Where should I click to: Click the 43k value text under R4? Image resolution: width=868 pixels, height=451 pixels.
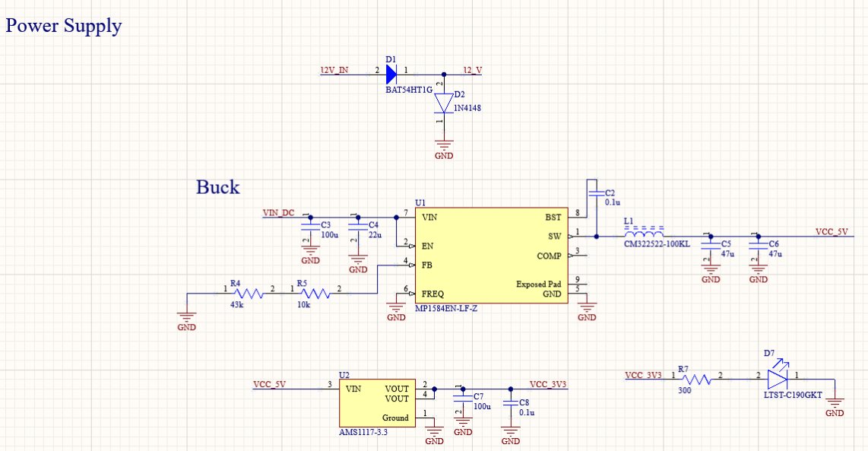pos(237,305)
